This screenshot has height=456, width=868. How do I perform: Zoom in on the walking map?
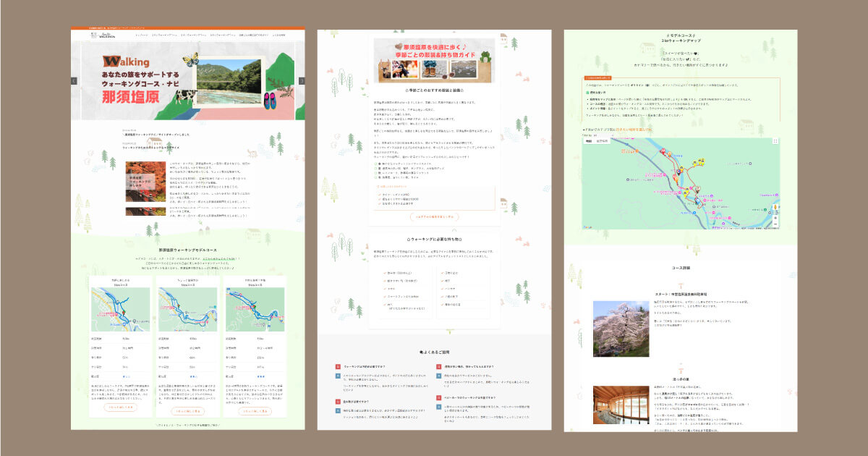(775, 218)
